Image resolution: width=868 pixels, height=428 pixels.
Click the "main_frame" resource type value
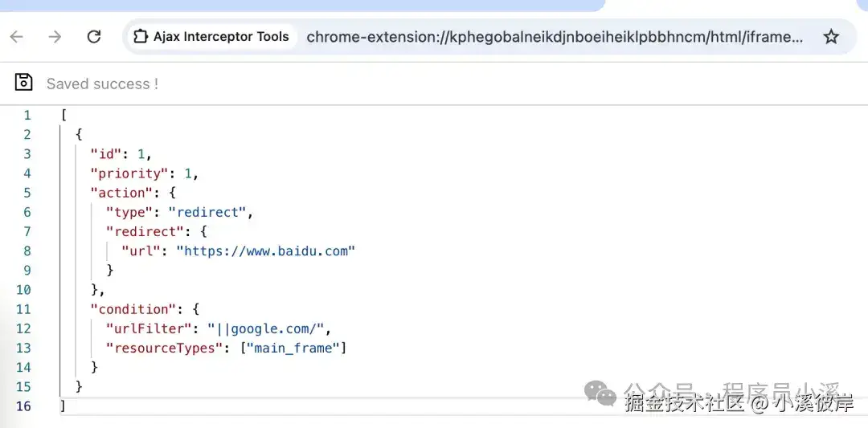(293, 348)
